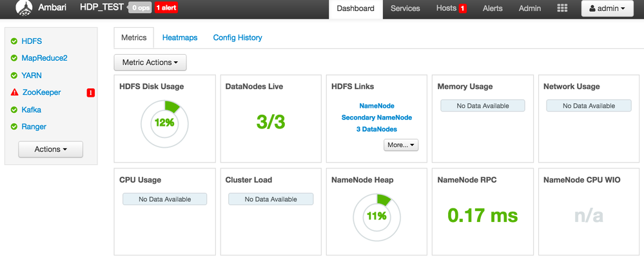Expand the Metric Actions dropdown
Screen dimensions: 644x260
coord(150,63)
